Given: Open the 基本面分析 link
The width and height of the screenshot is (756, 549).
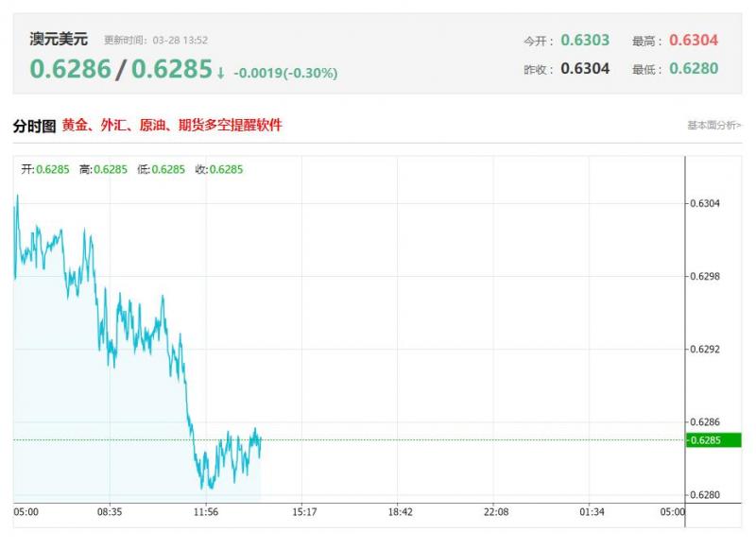Looking at the screenshot, I should (713, 126).
